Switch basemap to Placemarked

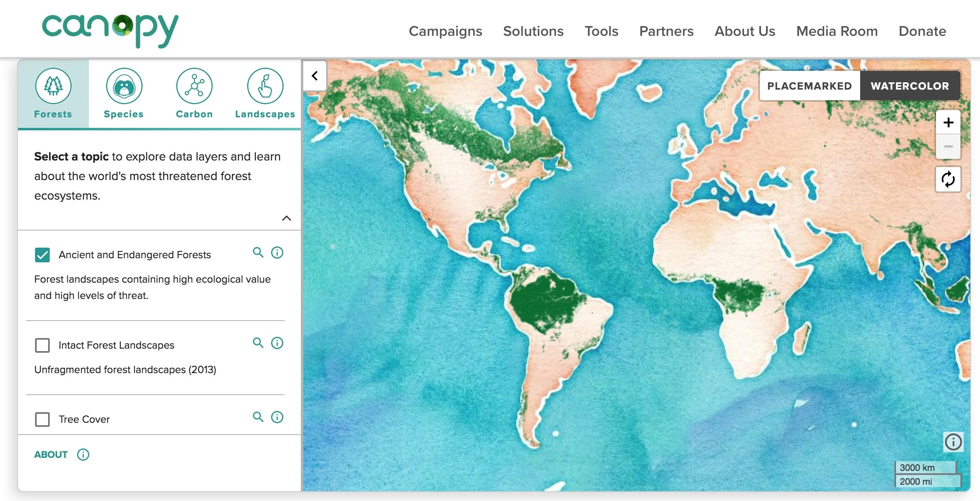(x=809, y=86)
